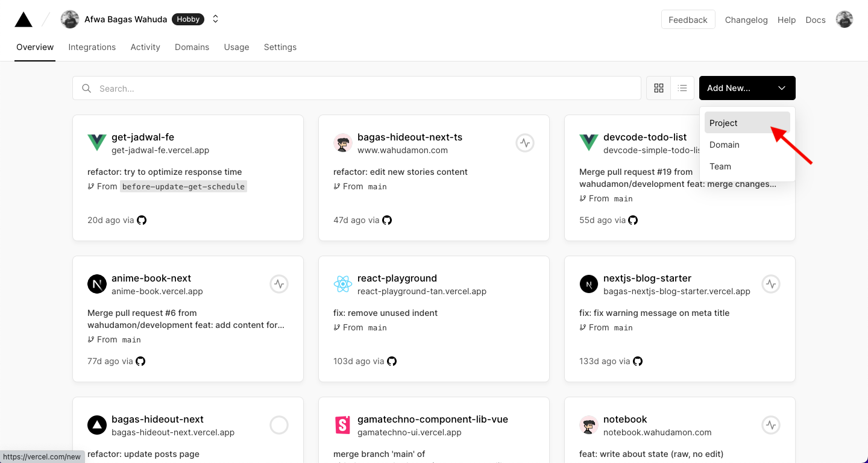Visit get-jadwal-fe.vercel.app domain link
Image resolution: width=868 pixels, height=463 pixels.
point(160,150)
